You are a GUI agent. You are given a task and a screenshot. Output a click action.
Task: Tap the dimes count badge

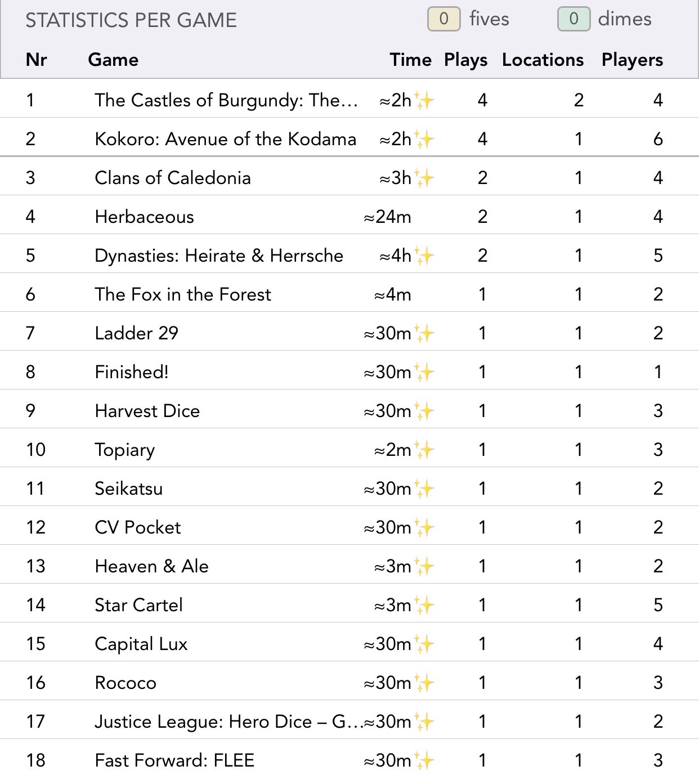[x=573, y=19]
